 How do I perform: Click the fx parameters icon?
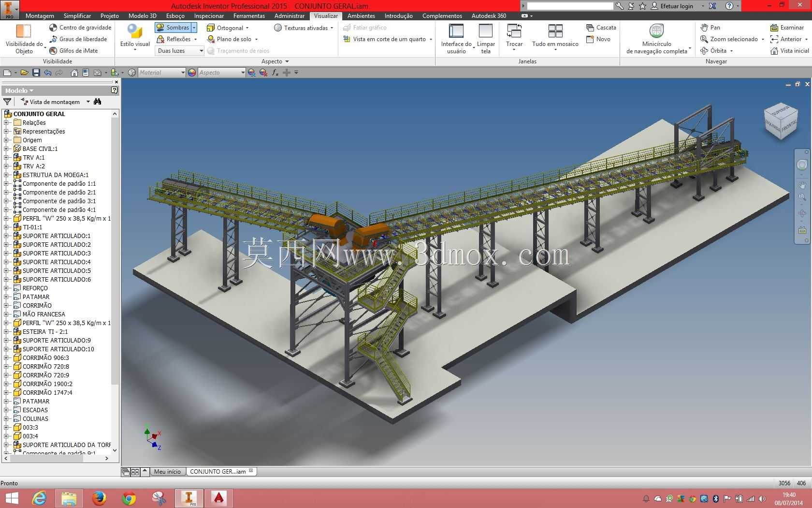click(275, 73)
